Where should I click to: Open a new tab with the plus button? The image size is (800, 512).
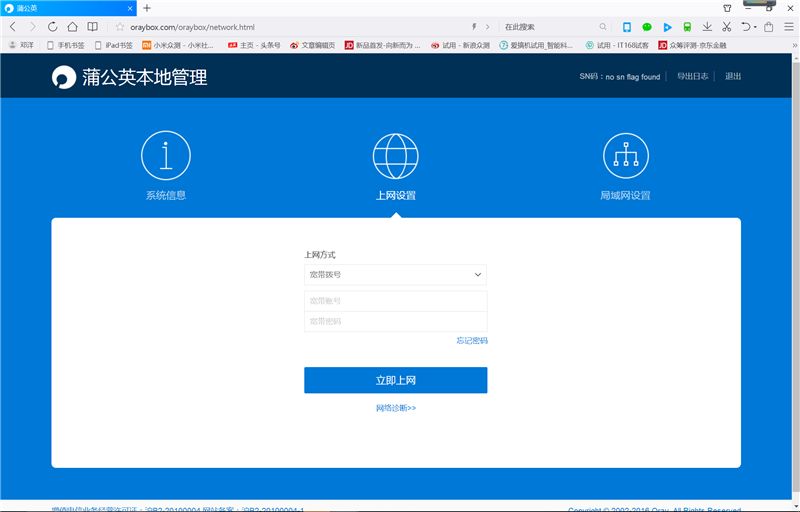tap(147, 8)
